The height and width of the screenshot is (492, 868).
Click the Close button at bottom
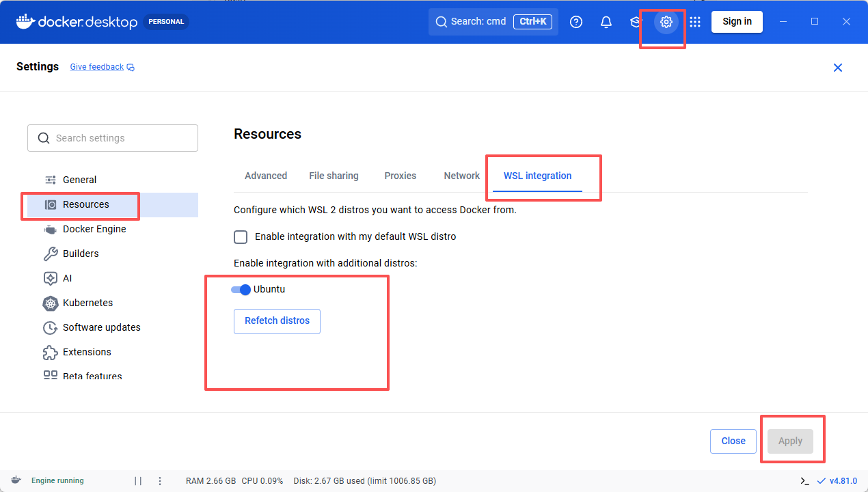coord(733,441)
